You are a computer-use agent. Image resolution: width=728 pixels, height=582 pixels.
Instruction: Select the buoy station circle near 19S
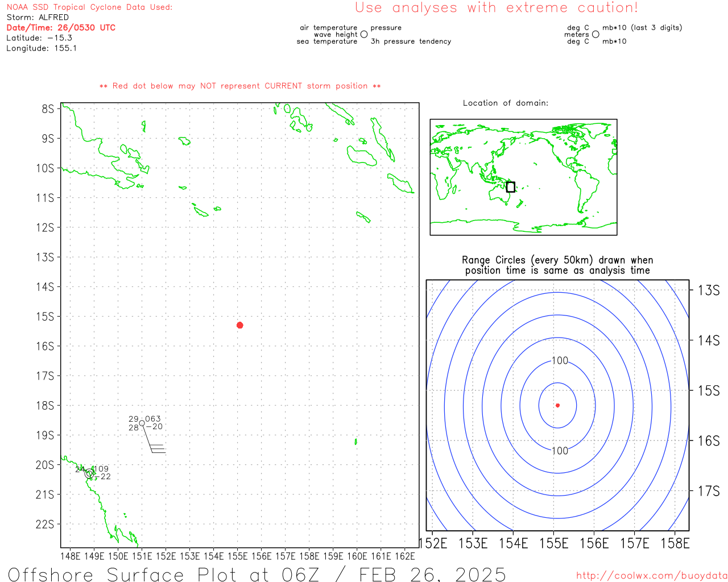142,423
